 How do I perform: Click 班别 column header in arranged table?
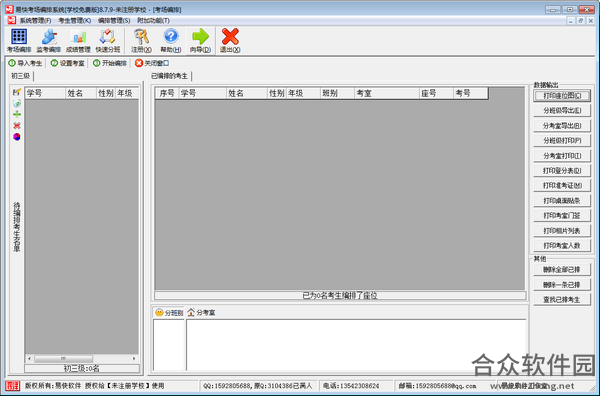[337, 93]
